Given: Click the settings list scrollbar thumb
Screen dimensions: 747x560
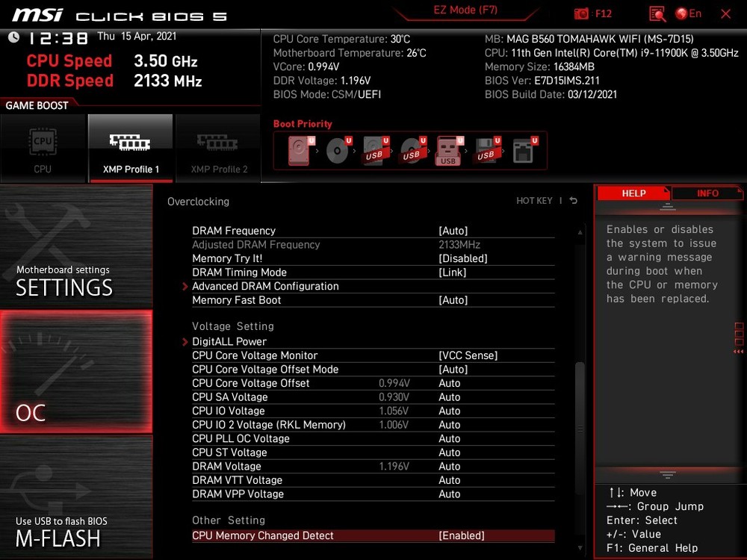Looking at the screenshot, I should pos(580,429).
